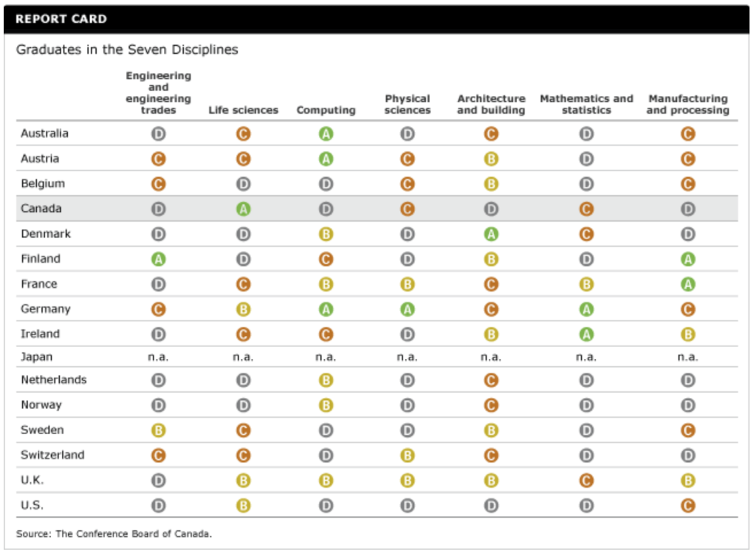Click the Japan country label

click(37, 357)
